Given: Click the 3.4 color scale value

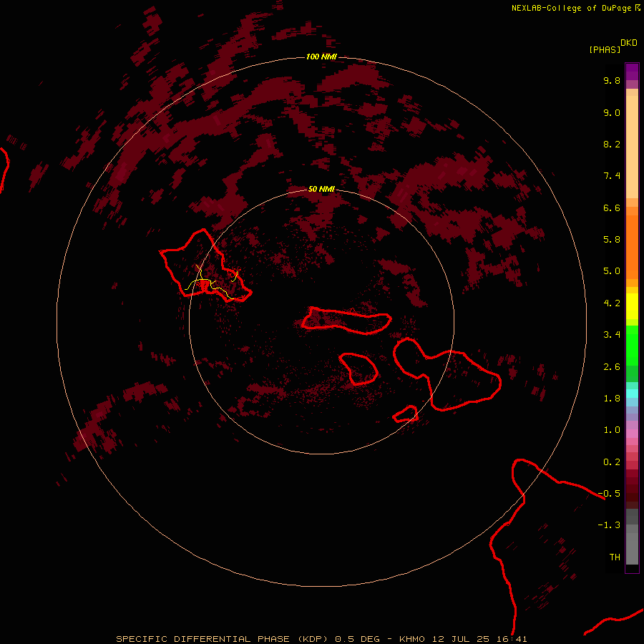Looking at the screenshot, I should (x=612, y=335).
